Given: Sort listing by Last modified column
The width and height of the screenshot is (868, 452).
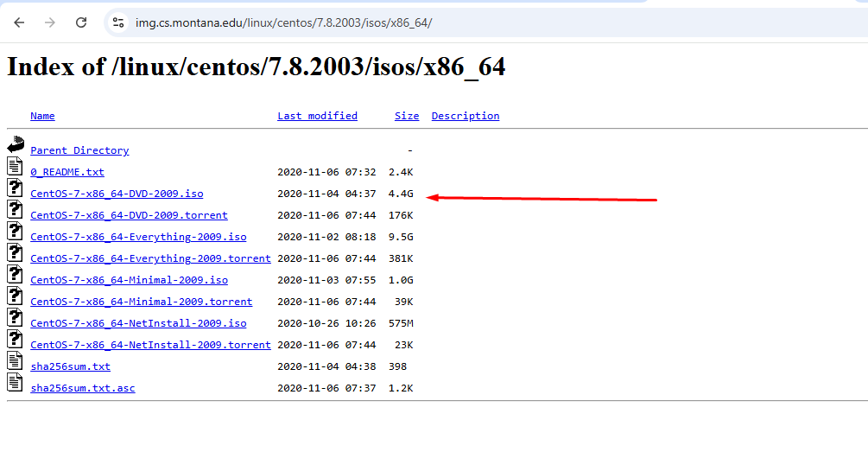Looking at the screenshot, I should [317, 116].
